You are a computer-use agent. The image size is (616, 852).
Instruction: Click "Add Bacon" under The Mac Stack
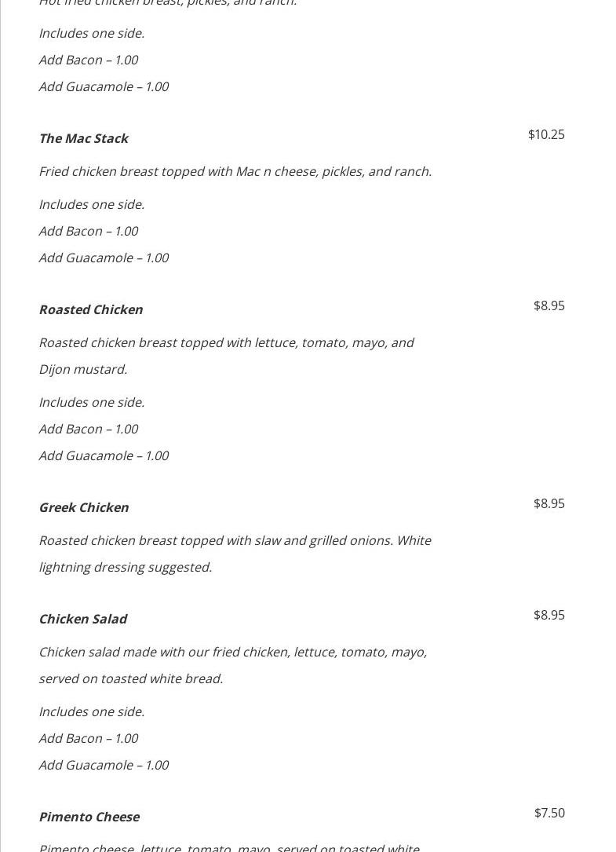pos(88,231)
